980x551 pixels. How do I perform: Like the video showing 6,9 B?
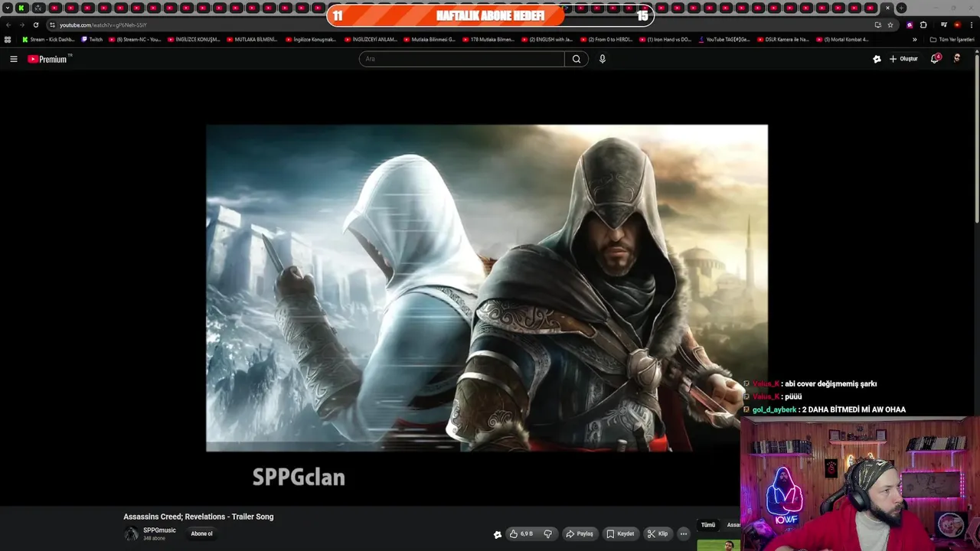pyautogui.click(x=521, y=533)
